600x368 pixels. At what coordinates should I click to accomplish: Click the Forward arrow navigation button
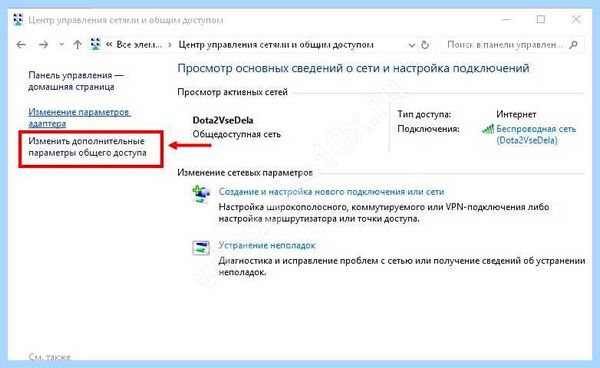[x=43, y=45]
